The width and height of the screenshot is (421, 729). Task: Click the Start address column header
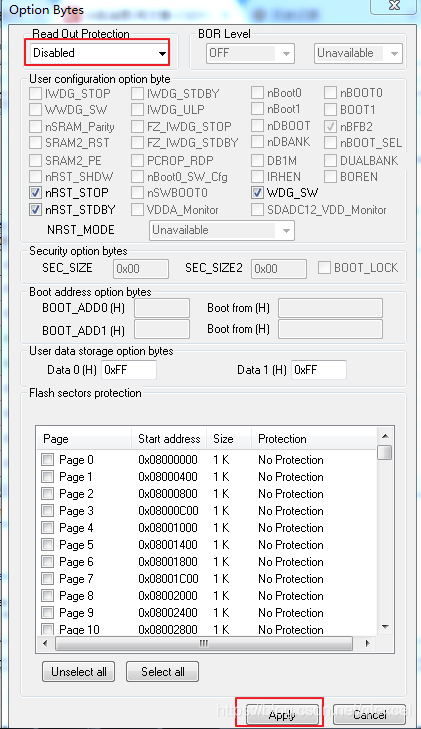(169, 439)
